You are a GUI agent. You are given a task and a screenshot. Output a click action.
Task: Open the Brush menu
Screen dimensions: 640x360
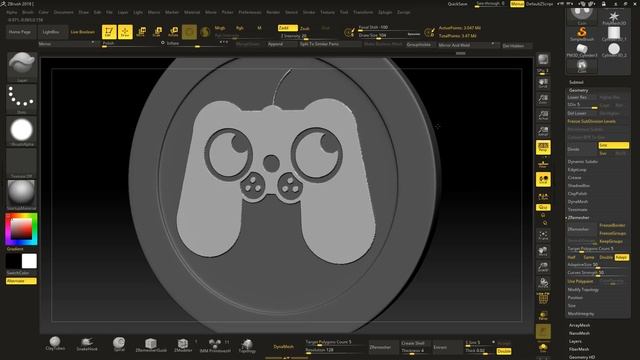coord(28,12)
